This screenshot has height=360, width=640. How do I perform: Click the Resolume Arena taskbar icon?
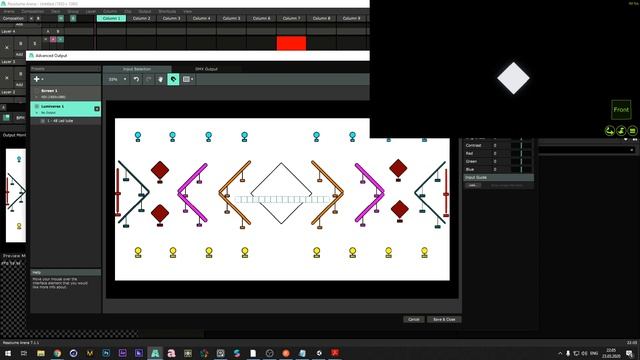point(155,353)
